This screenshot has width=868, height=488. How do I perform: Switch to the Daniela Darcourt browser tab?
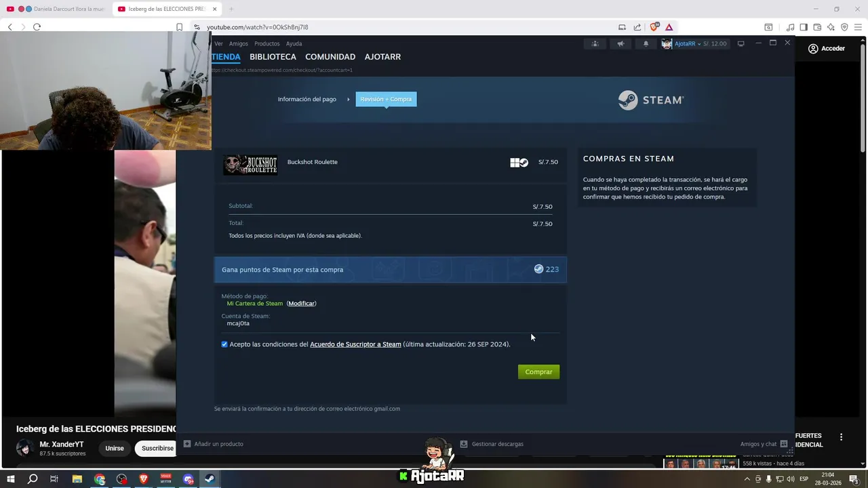pyautogui.click(x=57, y=9)
